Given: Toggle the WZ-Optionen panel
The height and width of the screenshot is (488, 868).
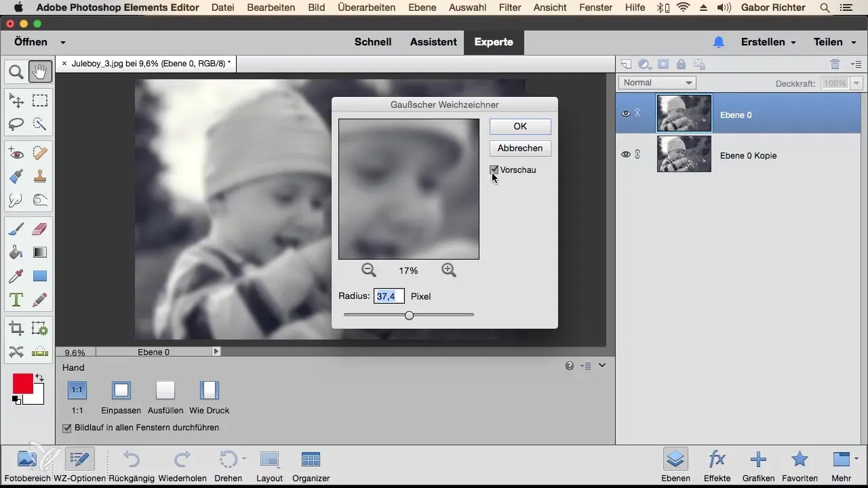Looking at the screenshot, I should point(80,465).
